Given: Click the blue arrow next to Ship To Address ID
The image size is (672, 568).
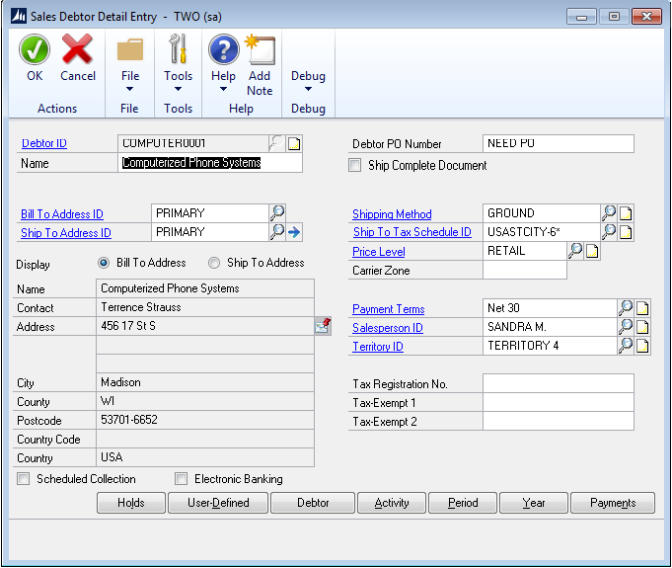Looking at the screenshot, I should click(x=294, y=232).
